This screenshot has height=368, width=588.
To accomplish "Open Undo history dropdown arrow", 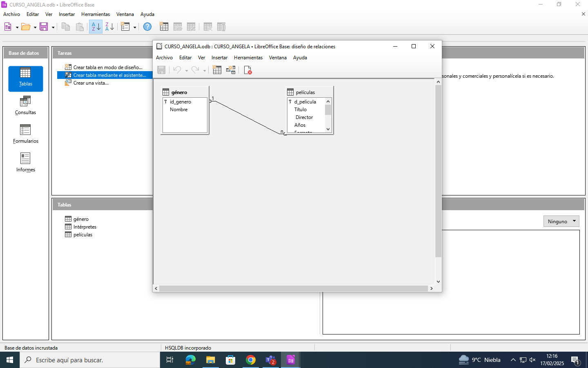I will (187, 70).
